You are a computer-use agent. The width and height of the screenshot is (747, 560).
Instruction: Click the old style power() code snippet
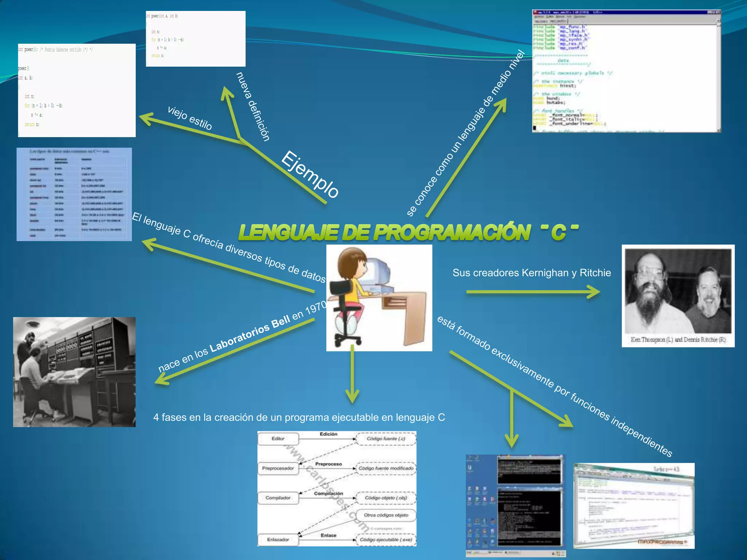tap(77, 90)
